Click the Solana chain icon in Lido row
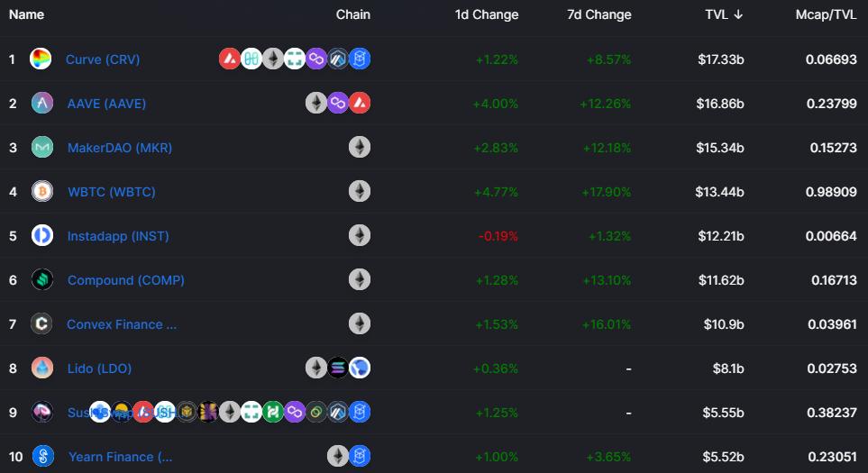Screen dimensions: 868x473 pyautogui.click(x=338, y=368)
